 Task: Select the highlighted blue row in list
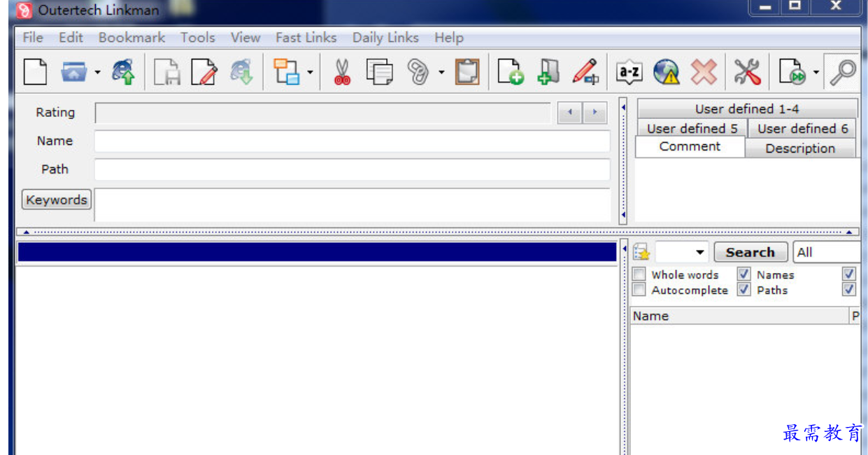click(x=317, y=252)
